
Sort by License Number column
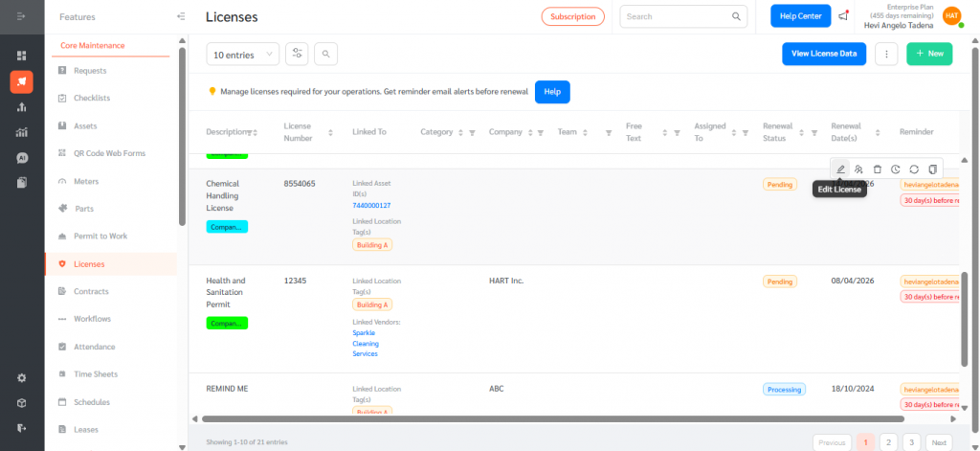tap(330, 132)
